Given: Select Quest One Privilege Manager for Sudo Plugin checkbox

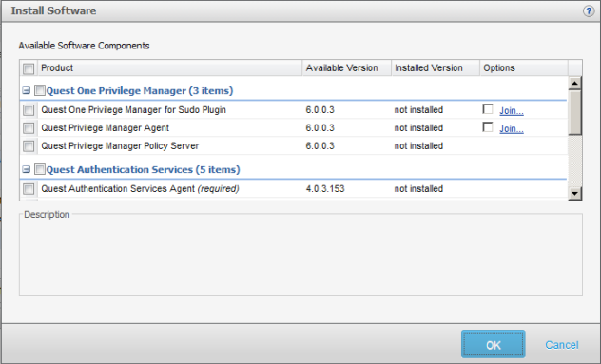Looking at the screenshot, I should [x=29, y=110].
